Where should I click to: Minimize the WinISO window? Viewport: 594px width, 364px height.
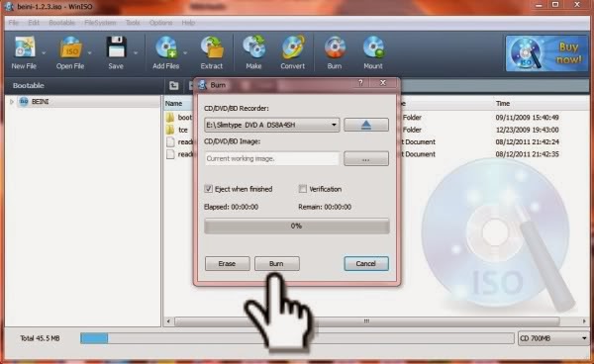tap(539, 5)
